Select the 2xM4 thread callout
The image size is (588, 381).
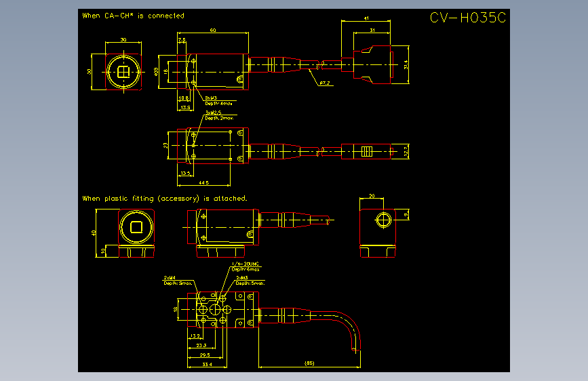(170, 278)
